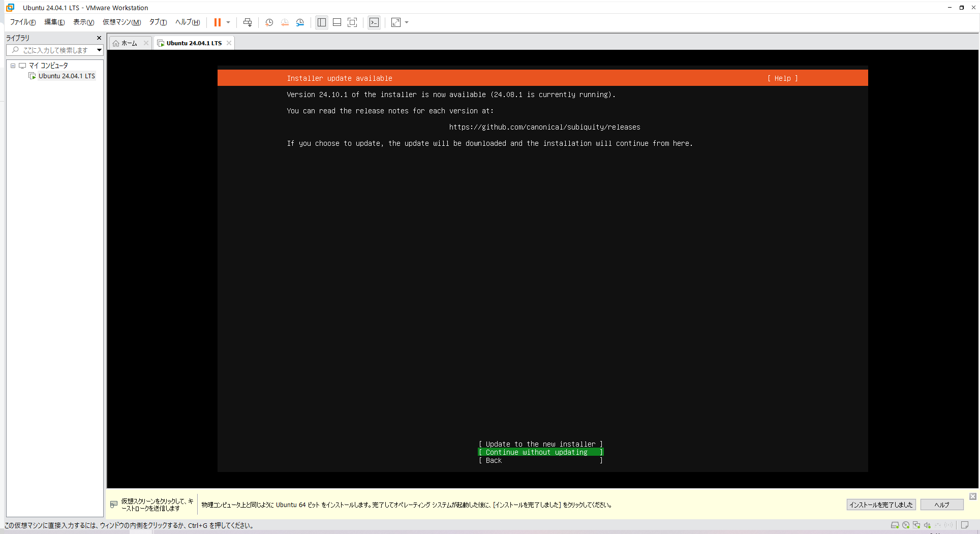Image resolution: width=980 pixels, height=534 pixels.
Task: Collapse the マイ コンピュータ tree node
Action: (x=13, y=66)
